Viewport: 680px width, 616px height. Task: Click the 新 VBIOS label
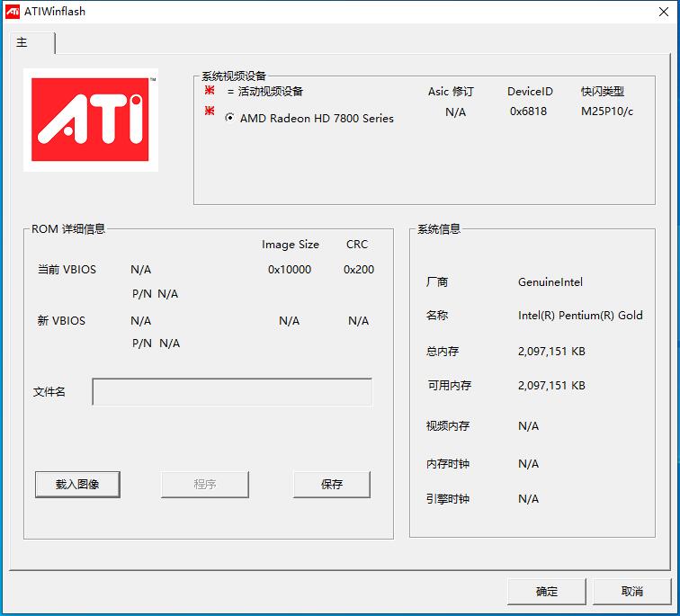(61, 321)
